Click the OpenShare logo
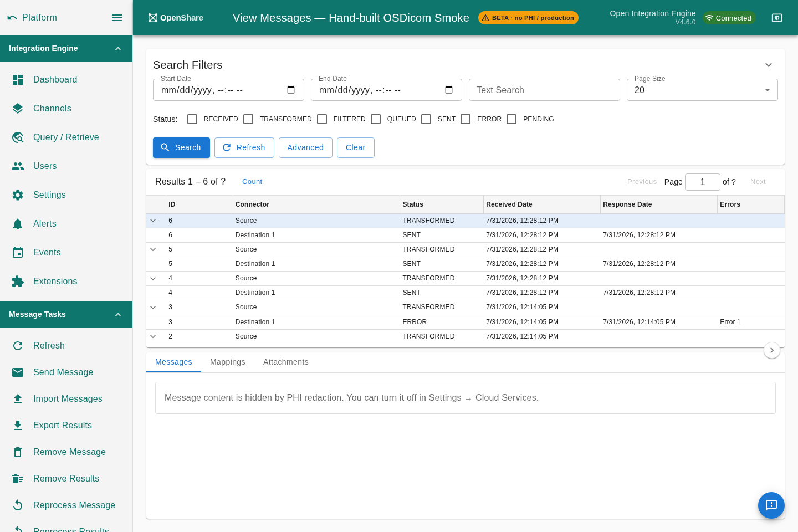This screenshot has width=798, height=532. point(176,18)
